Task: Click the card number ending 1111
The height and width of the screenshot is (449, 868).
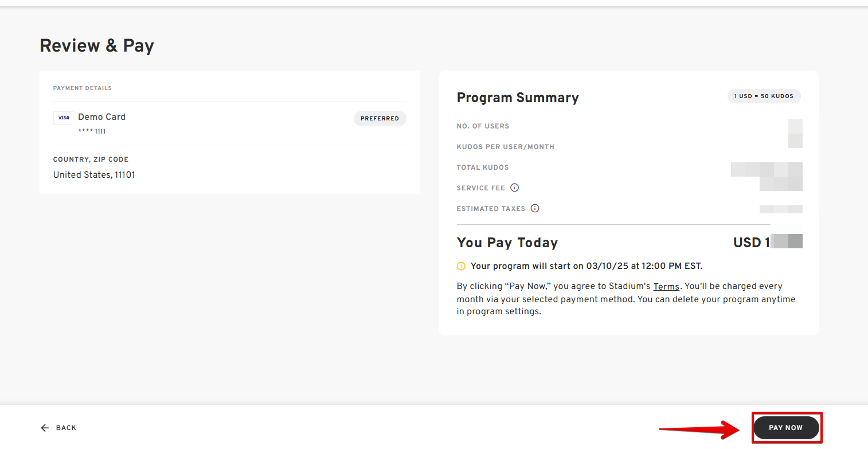Action: (x=92, y=132)
